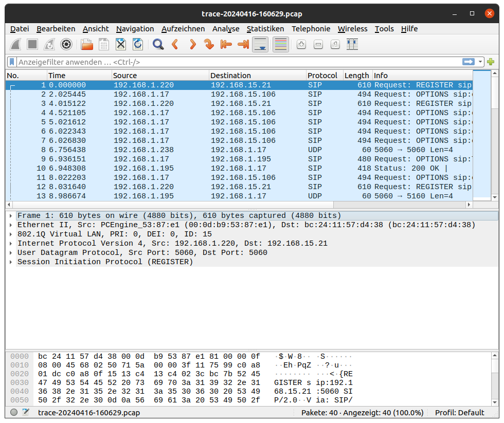Open the Telephonie menu
The image size is (504, 423).
click(x=311, y=29)
